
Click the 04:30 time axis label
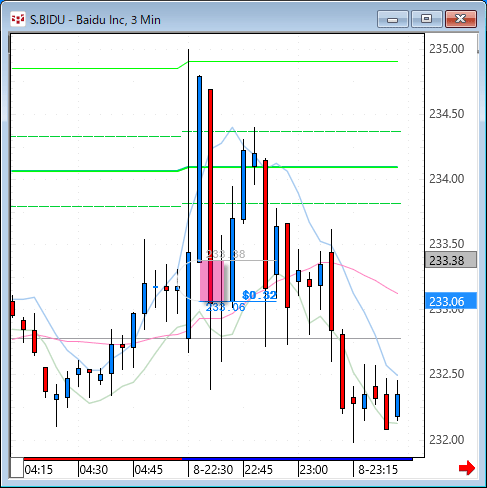[94, 470]
